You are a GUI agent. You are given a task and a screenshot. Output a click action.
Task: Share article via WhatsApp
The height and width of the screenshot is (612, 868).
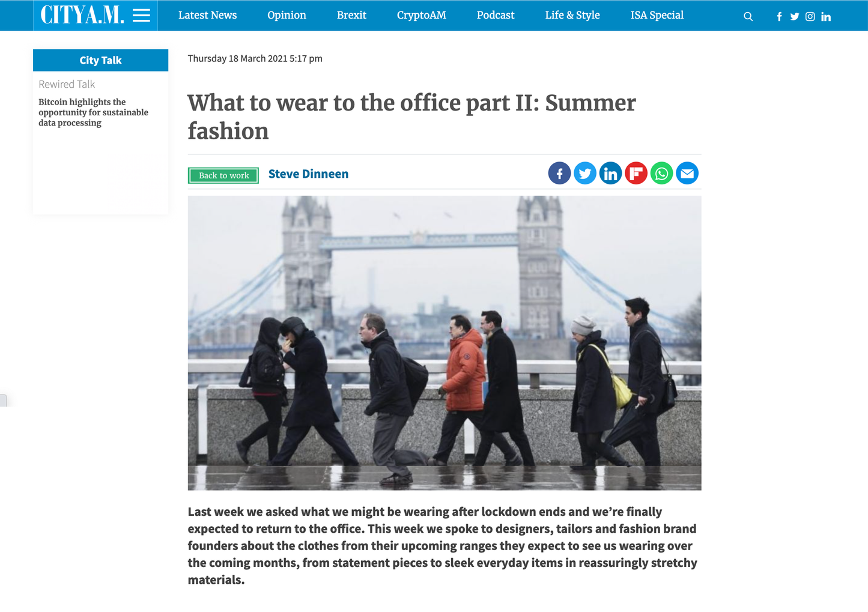(661, 174)
